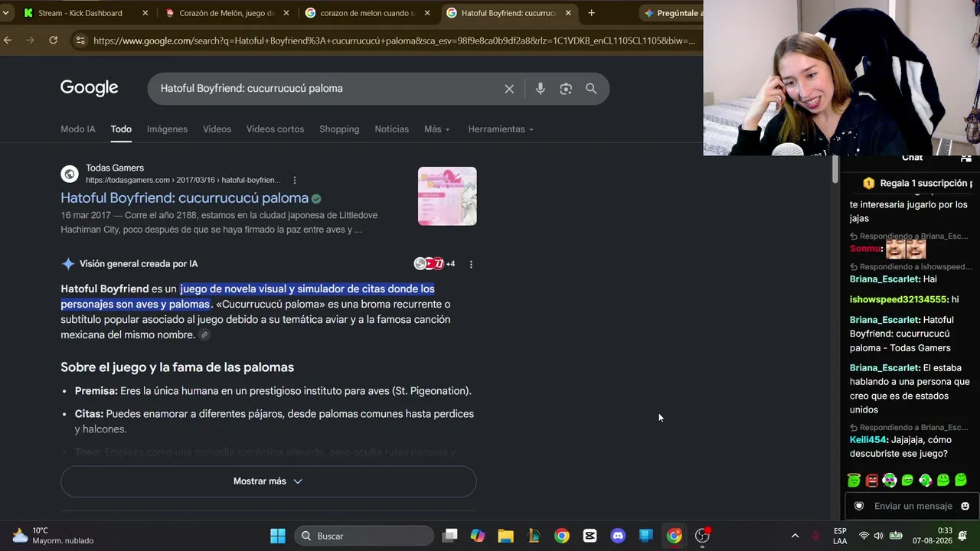Screen dimensions: 980x551
Task: Open the Más search filter dropdown
Action: [437, 129]
